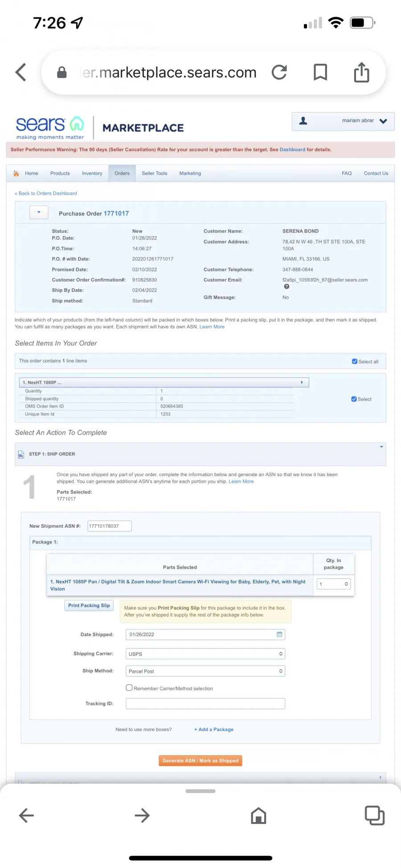Click customer name SERENA BOND
The height and width of the screenshot is (868, 401).
point(300,231)
